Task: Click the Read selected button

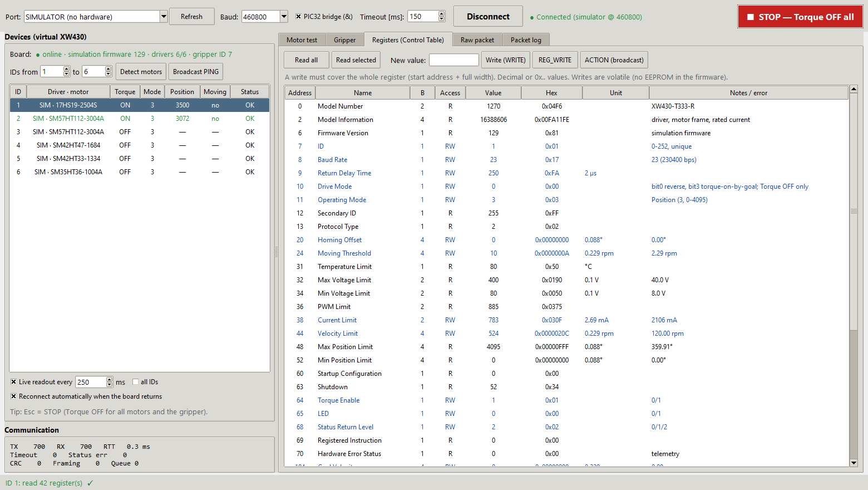Action: coord(356,60)
